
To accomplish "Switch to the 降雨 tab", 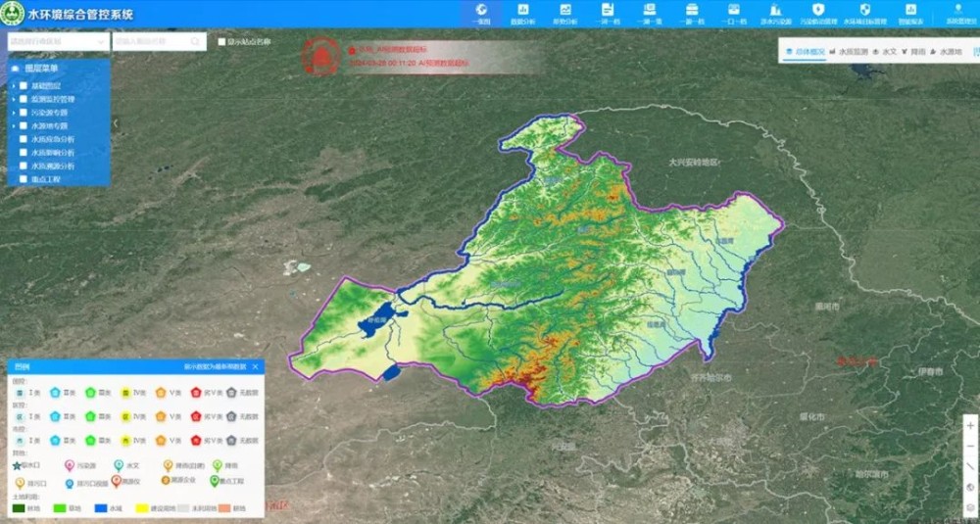I will pos(917,51).
